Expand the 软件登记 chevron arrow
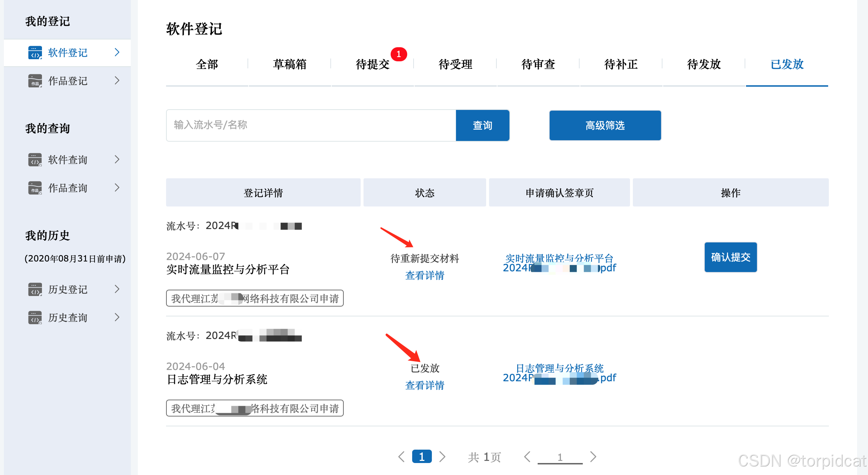This screenshot has width=868, height=475. (117, 53)
